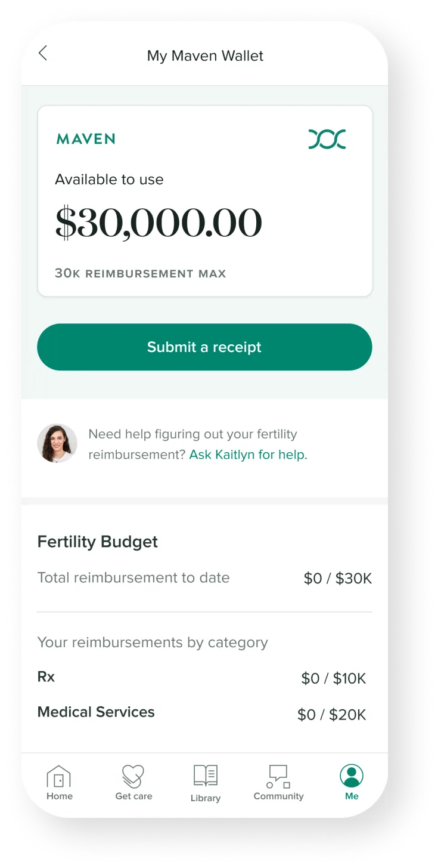
Task: Open the Library section
Action: coord(206,781)
